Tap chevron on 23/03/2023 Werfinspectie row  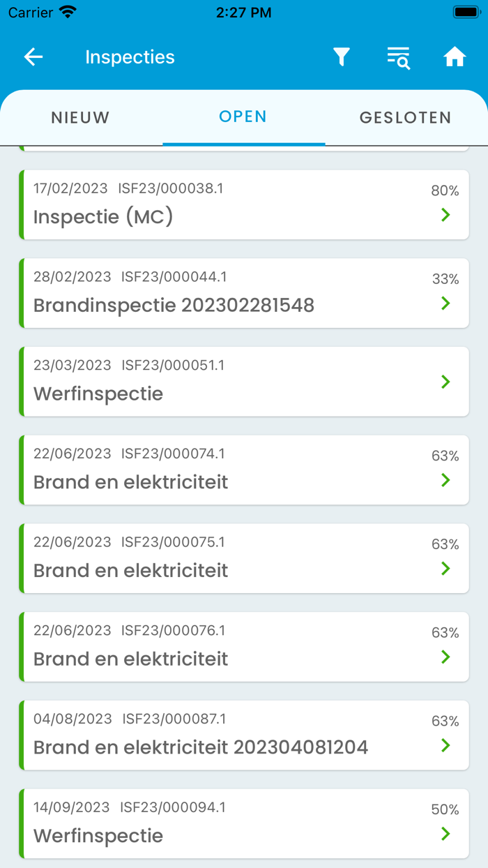446,382
